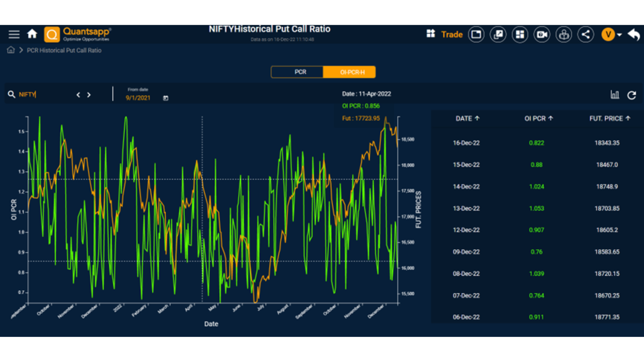
Task: Refresh the chart data
Action: point(632,95)
